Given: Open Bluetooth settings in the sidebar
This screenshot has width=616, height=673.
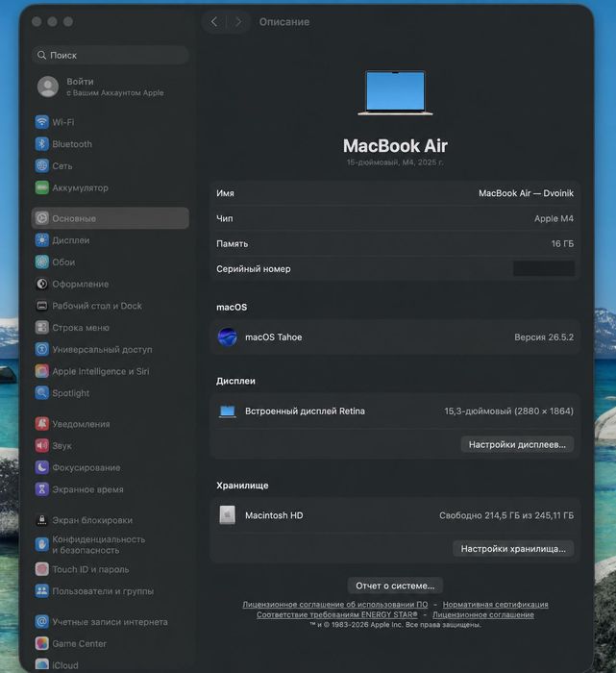Looking at the screenshot, I should point(111,144).
